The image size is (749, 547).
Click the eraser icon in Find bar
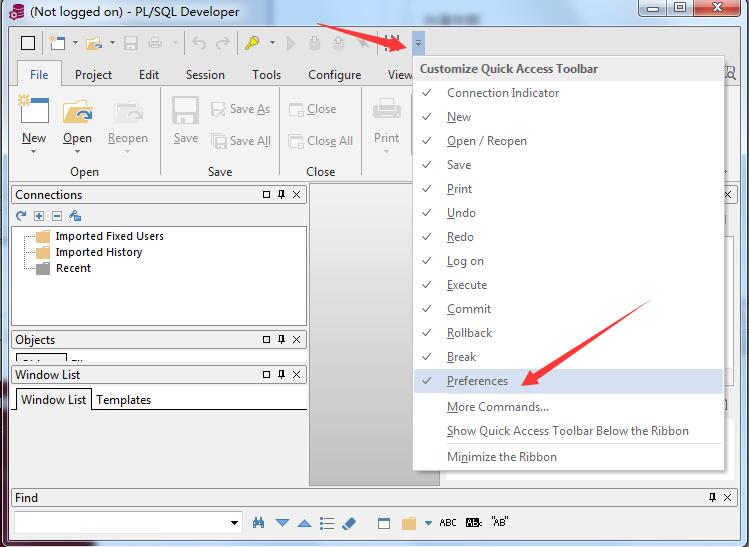coord(349,523)
